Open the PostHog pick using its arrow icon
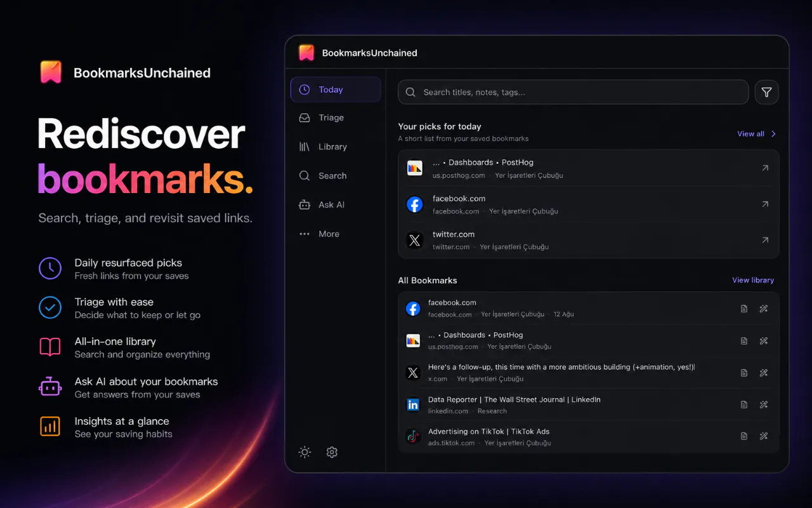 click(x=765, y=168)
